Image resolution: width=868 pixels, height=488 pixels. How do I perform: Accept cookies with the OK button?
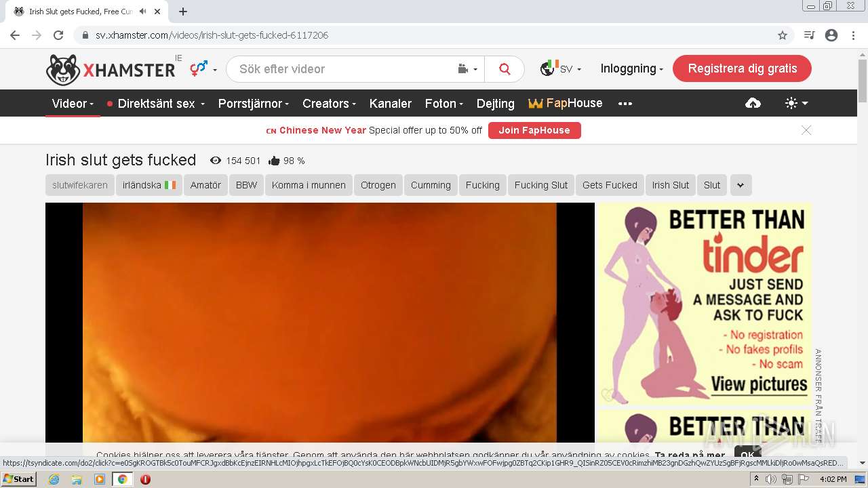[x=747, y=454]
